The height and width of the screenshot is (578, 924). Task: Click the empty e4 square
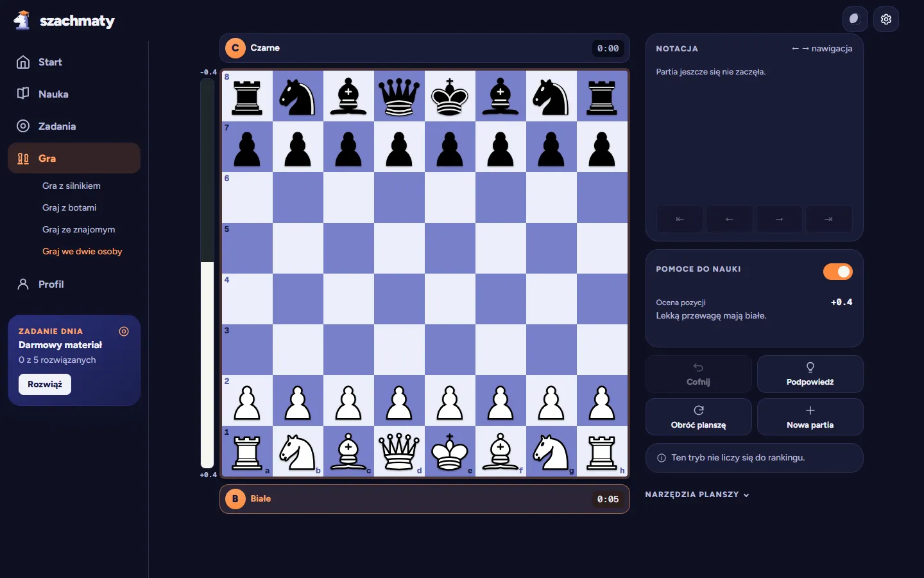tap(450, 299)
